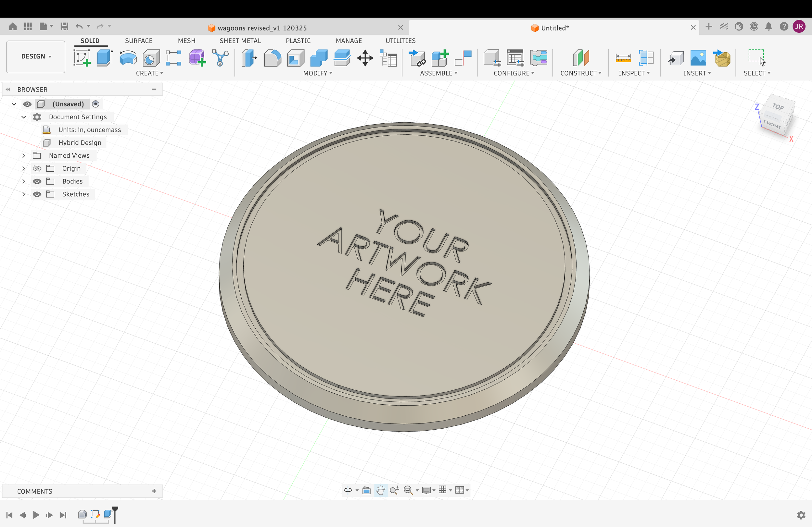Screen dimensions: 812x527
Task: Click the Save icon
Action: pos(64,26)
